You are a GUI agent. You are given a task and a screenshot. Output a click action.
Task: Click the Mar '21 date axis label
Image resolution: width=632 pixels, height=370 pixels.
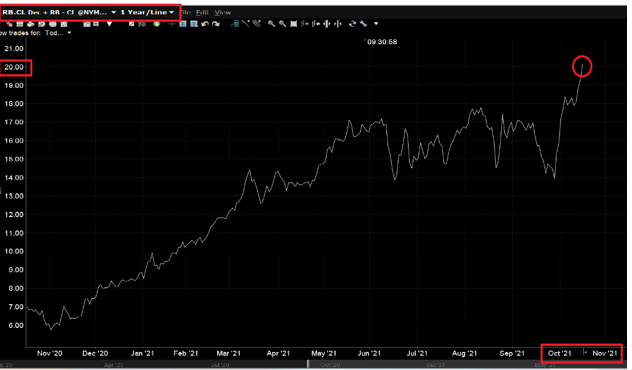tap(229, 353)
